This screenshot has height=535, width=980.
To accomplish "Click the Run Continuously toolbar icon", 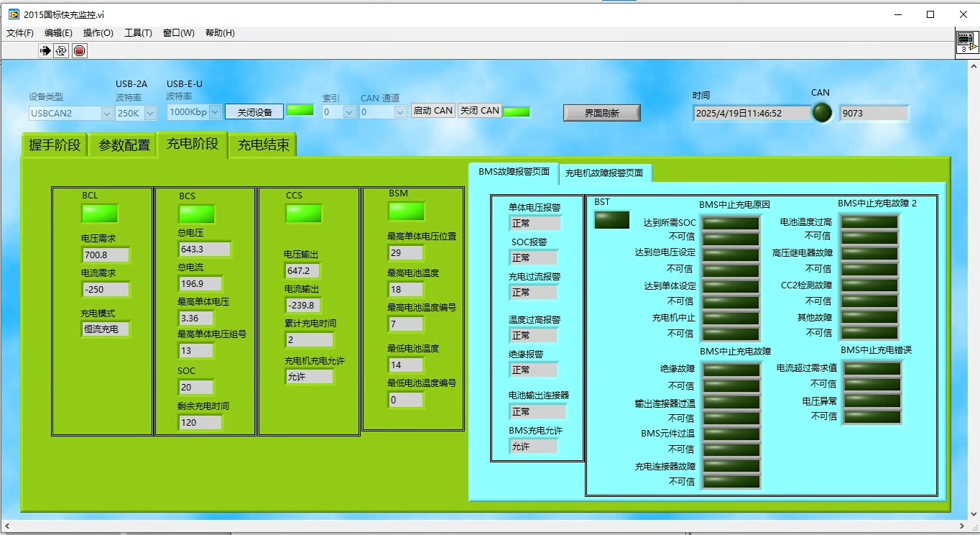I will click(x=61, y=50).
